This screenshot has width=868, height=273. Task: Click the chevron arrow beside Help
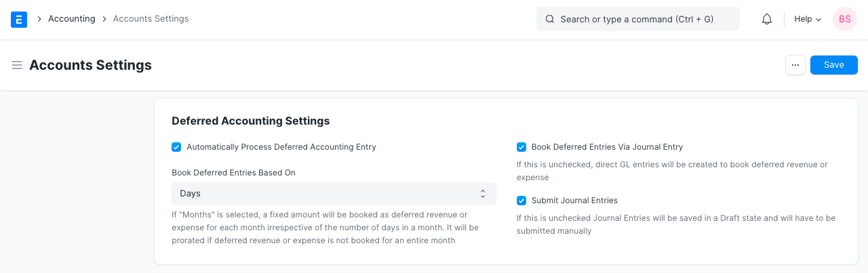pyautogui.click(x=818, y=20)
